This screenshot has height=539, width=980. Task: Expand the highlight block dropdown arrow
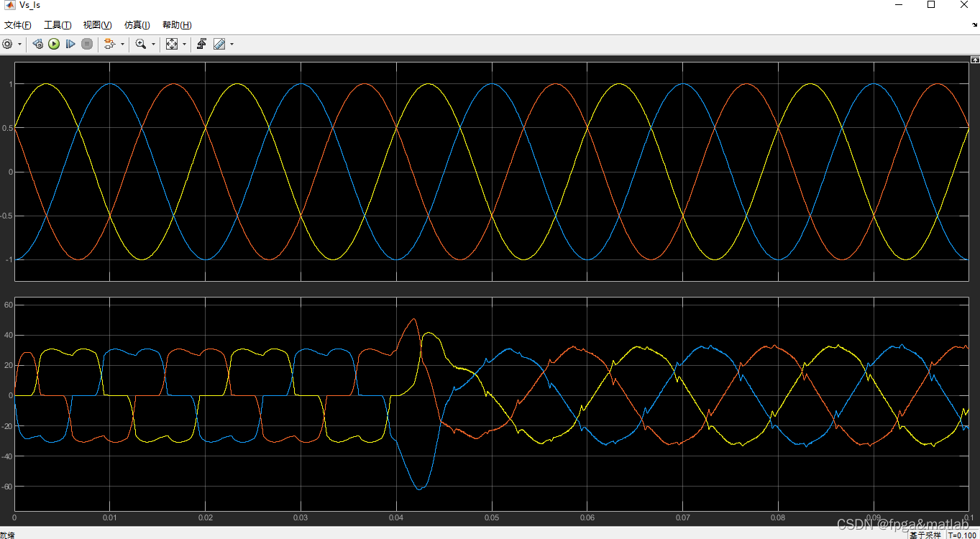pos(122,45)
